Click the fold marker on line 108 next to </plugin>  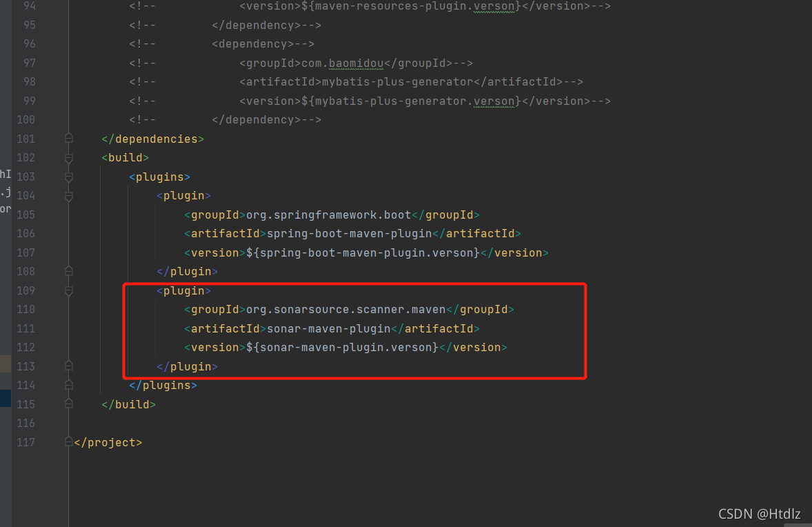(68, 271)
